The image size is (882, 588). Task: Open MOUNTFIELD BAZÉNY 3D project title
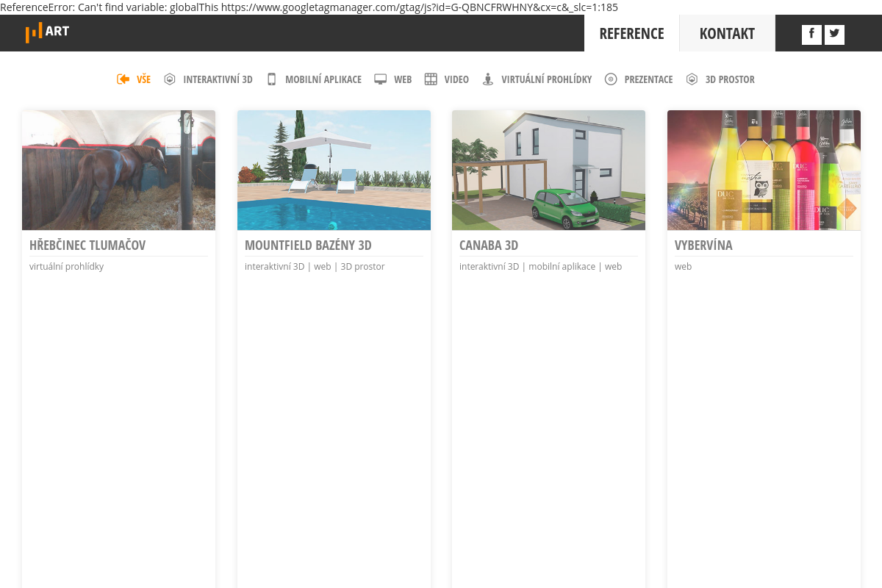coord(308,245)
